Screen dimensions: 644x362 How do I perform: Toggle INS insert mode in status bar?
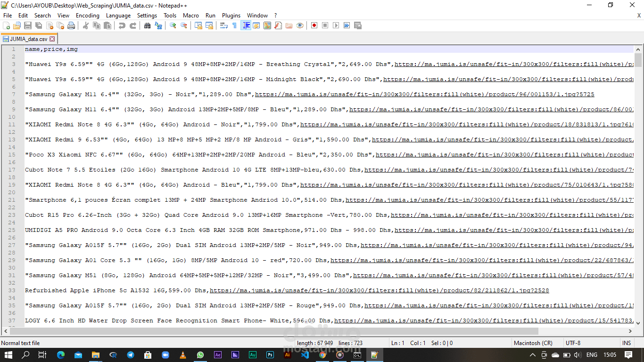(x=627, y=343)
